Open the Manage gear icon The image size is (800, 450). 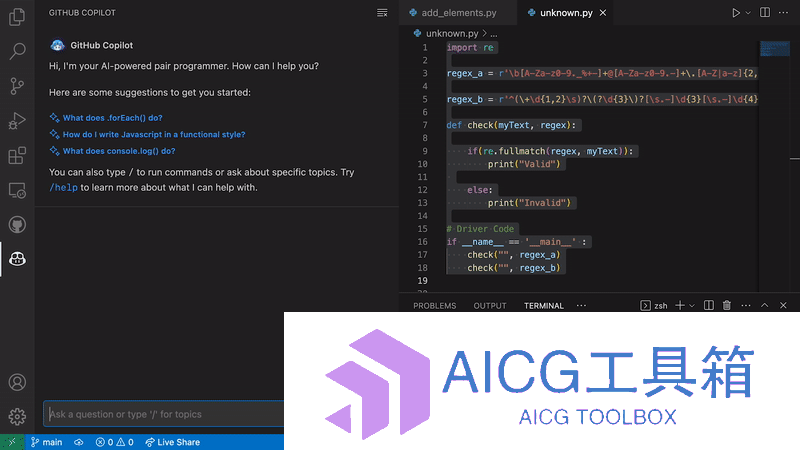pyautogui.click(x=17, y=417)
